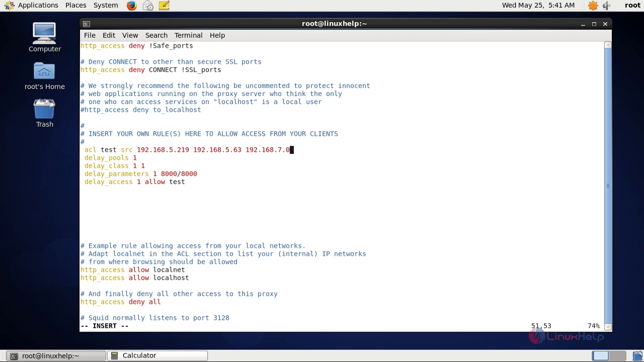This screenshot has height=362, width=644.
Task: Click the terminal vertical scrollbar thumb
Action: click(x=608, y=186)
